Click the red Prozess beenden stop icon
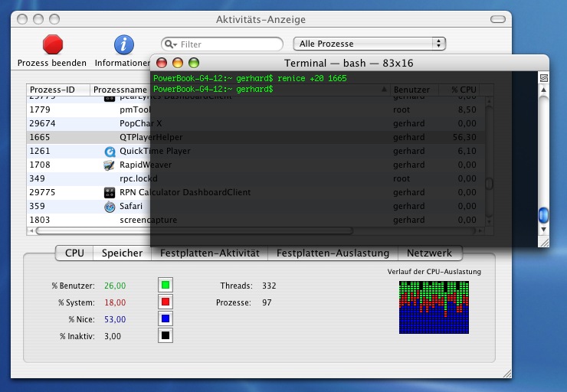This screenshot has width=567, height=392. coord(53,44)
